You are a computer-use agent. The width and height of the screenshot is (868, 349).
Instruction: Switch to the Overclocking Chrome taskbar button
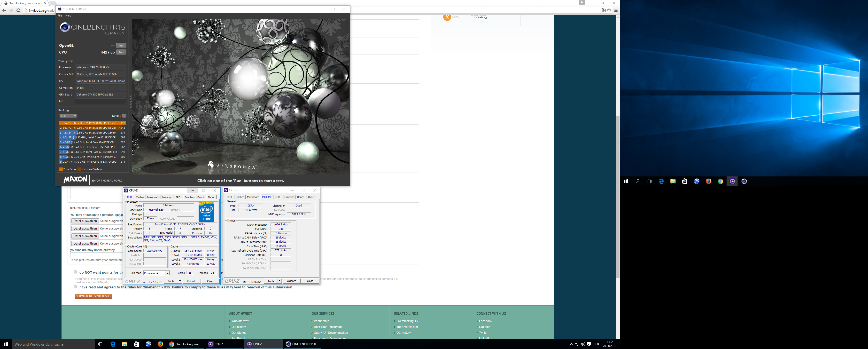(x=186, y=344)
